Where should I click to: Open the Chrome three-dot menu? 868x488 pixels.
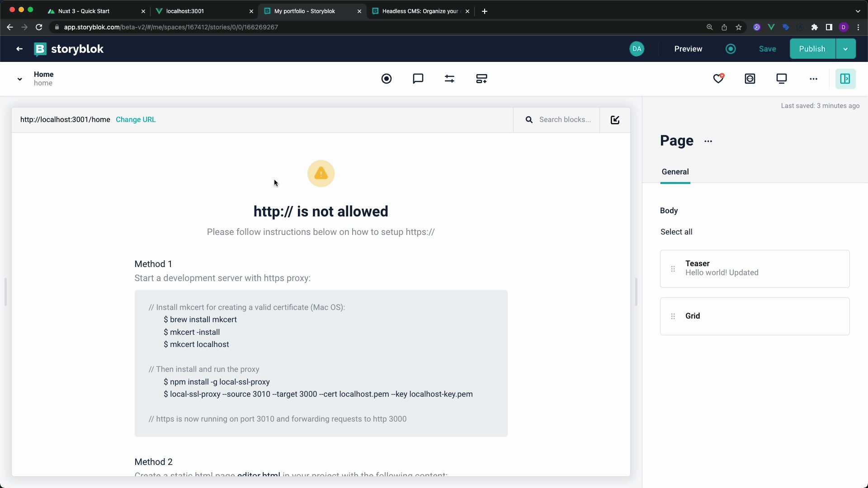(858, 27)
